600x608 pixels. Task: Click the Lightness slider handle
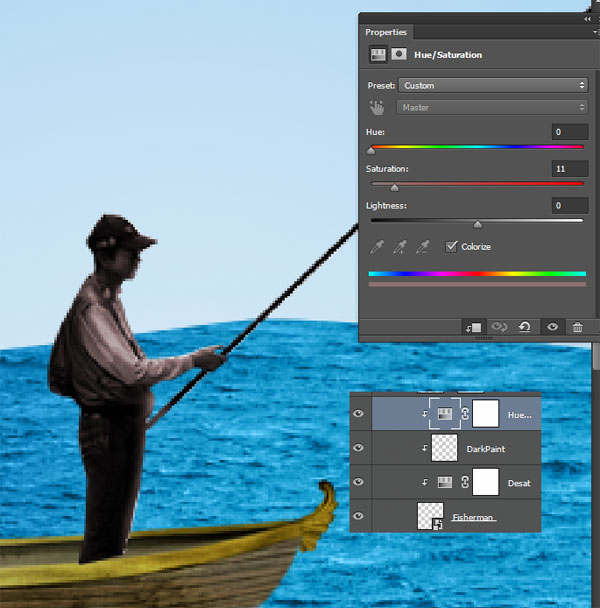click(477, 225)
